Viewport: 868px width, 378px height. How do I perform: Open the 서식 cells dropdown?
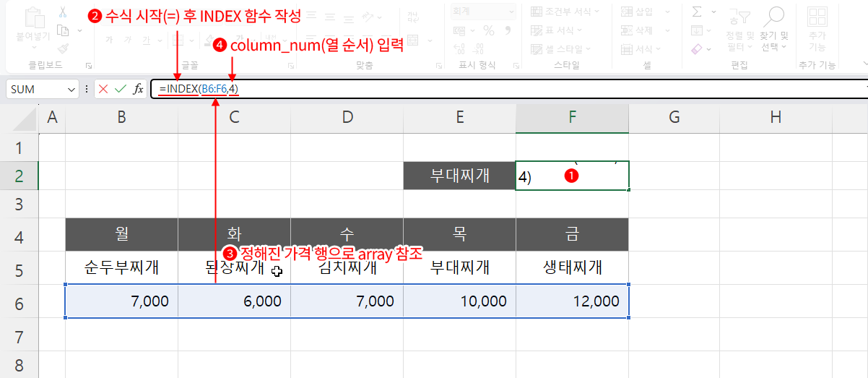point(643,49)
